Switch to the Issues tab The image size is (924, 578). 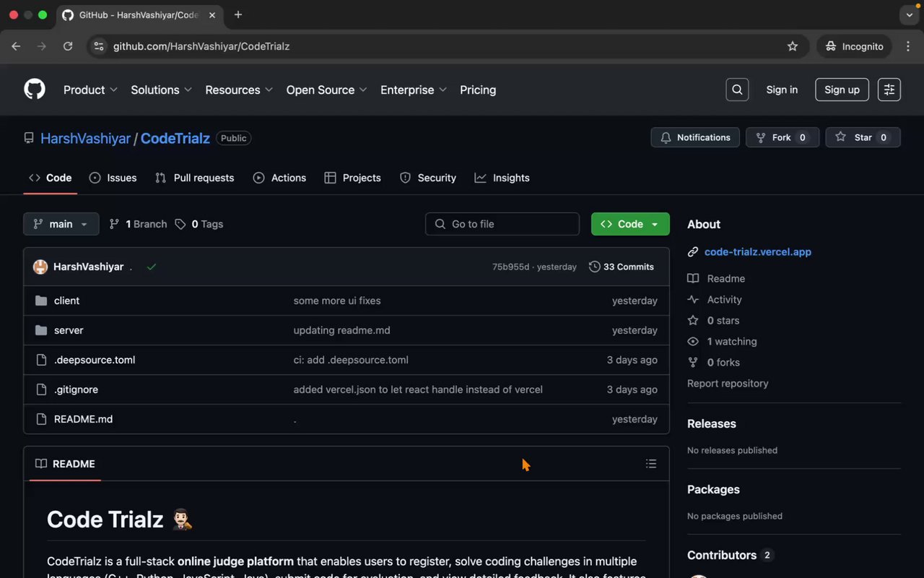click(113, 178)
